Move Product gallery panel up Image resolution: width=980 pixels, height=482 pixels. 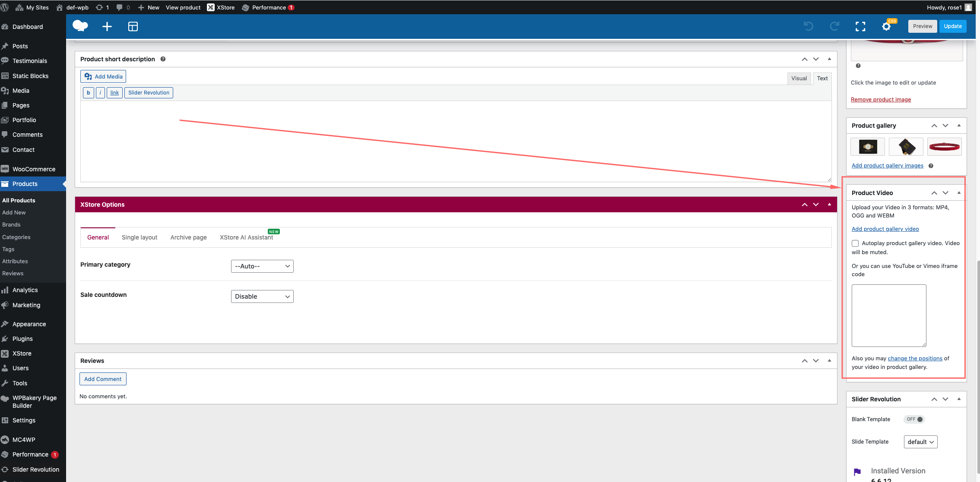pos(934,126)
